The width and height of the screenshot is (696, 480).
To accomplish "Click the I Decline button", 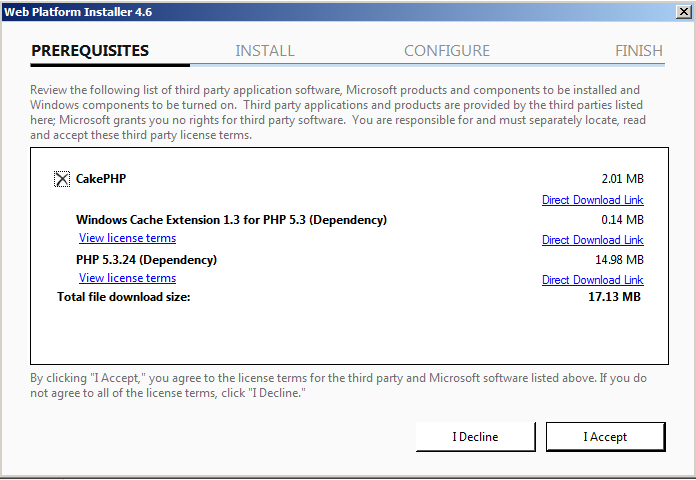I will [475, 437].
